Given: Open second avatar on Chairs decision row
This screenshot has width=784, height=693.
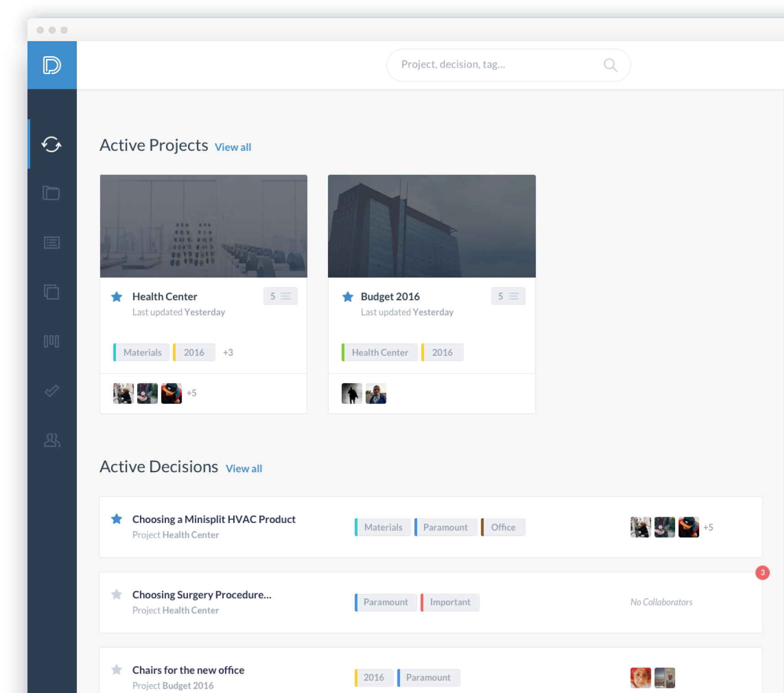Looking at the screenshot, I should 665,678.
